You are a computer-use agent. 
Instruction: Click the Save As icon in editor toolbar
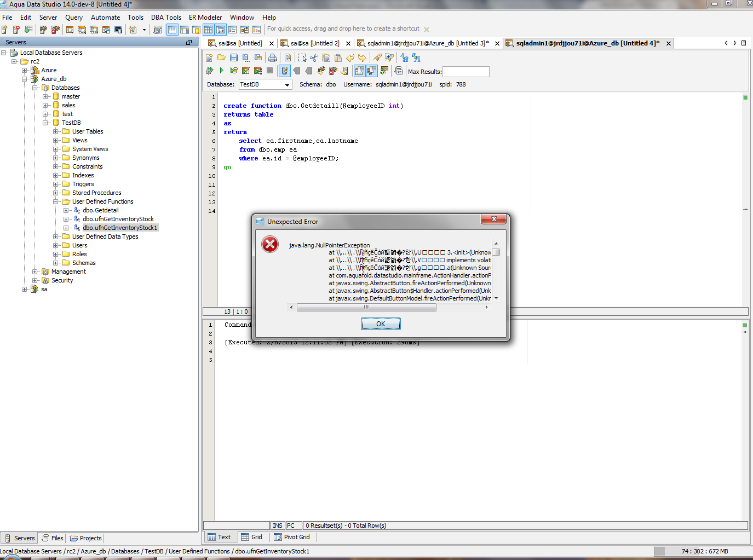(246, 57)
